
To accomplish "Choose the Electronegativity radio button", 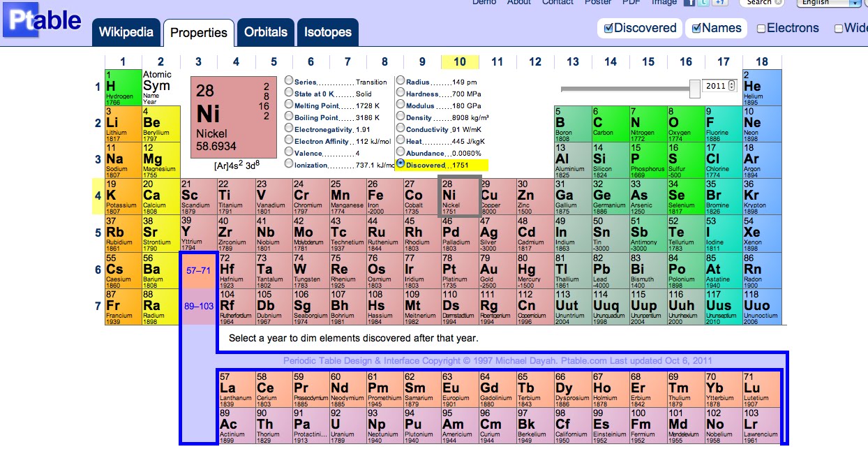I will pyautogui.click(x=289, y=128).
